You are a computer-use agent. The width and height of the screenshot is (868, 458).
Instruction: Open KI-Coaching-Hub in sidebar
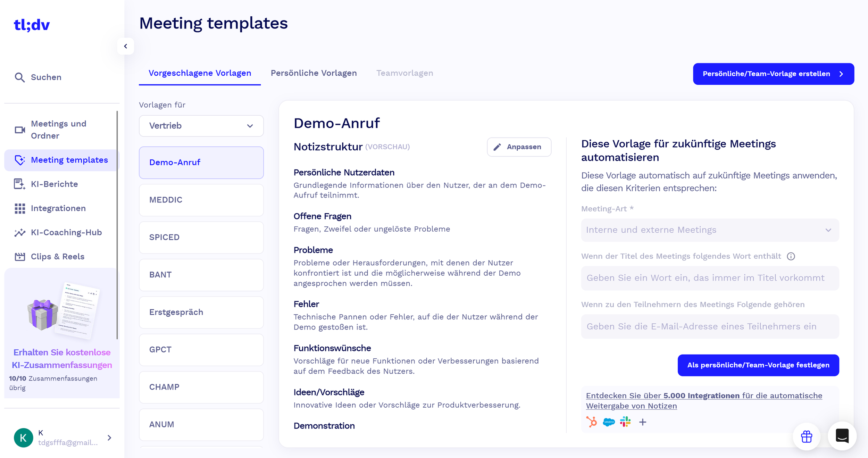pyautogui.click(x=66, y=232)
